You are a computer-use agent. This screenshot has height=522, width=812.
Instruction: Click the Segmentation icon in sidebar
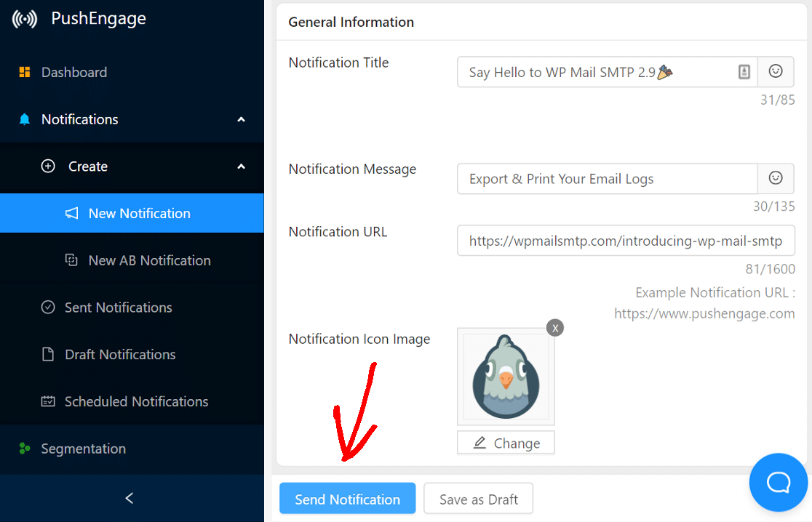click(x=25, y=449)
